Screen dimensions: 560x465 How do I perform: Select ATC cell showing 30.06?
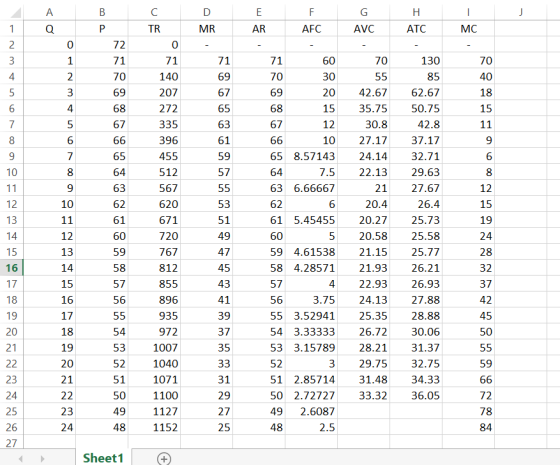pos(416,332)
